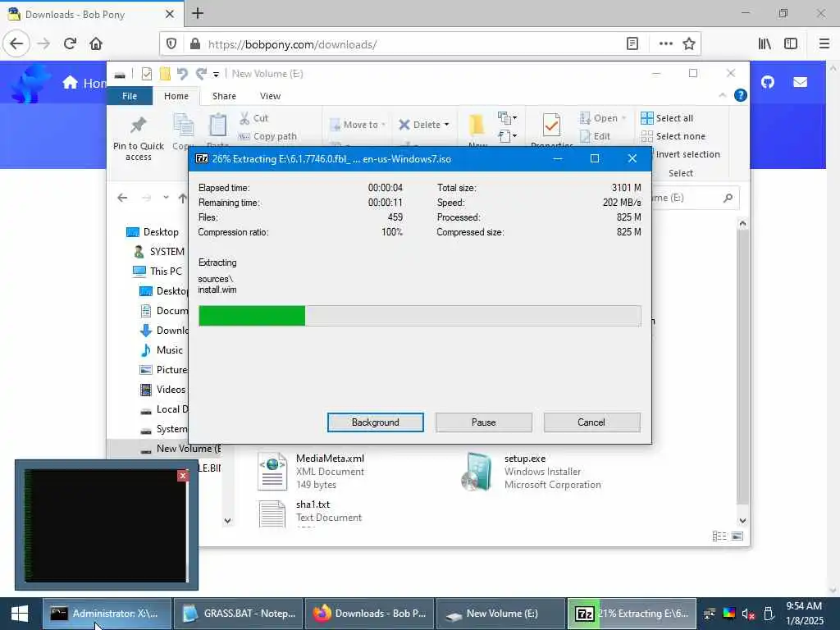Viewport: 840px width, 630px height.
Task: Open Firefox hamburger menu
Action: (824, 43)
